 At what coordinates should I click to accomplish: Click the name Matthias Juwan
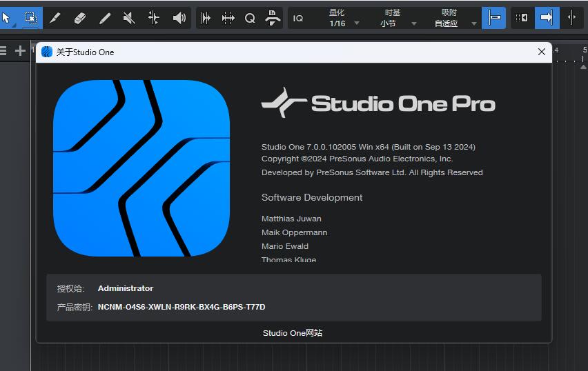(291, 219)
